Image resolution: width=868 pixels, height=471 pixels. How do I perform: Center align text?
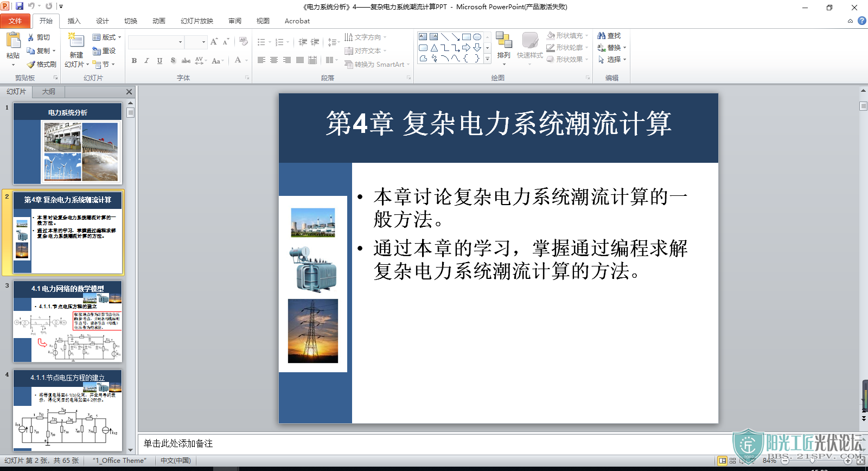point(274,60)
